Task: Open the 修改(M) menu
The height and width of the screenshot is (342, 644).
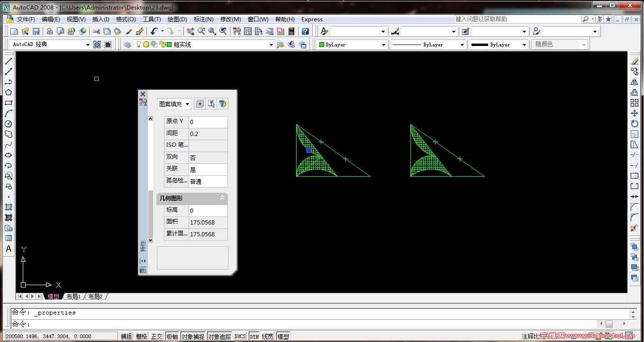Action: tap(230, 19)
